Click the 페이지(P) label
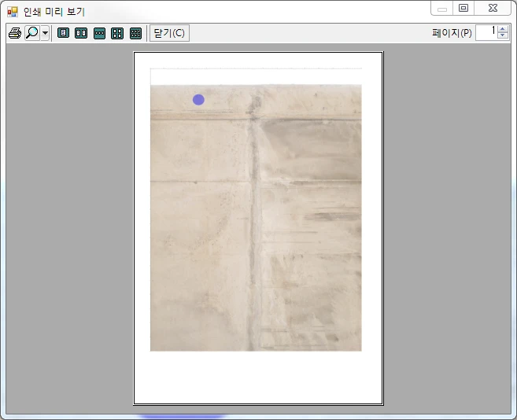Screen dimensions: 517x420 (x=452, y=33)
